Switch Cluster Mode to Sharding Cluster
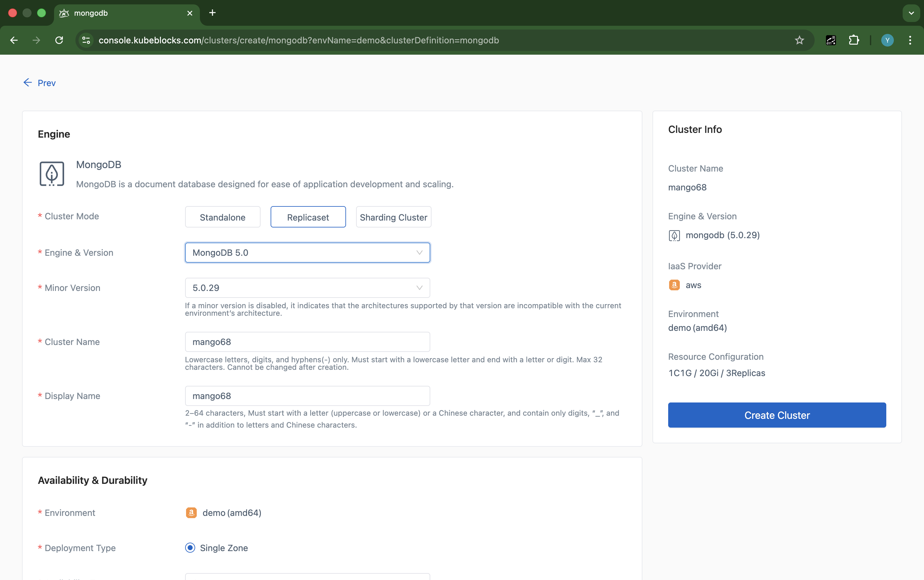This screenshot has height=580, width=924. pyautogui.click(x=393, y=217)
